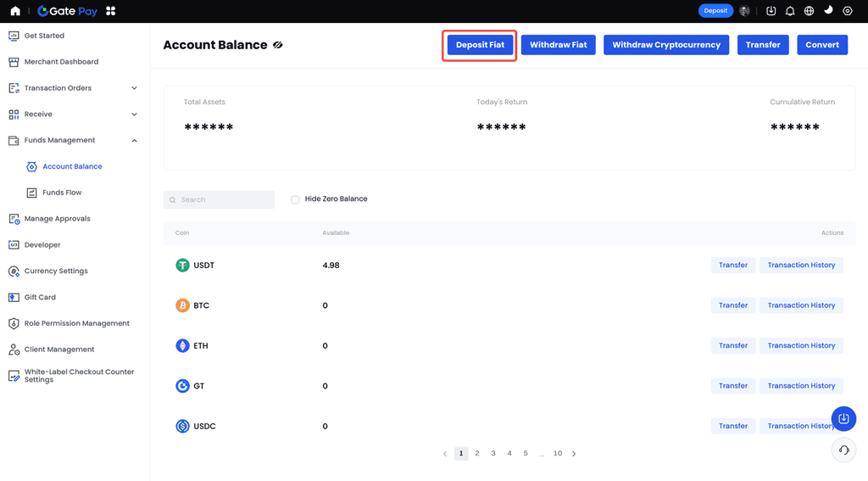Screen dimensions: 868x481
Task: Click the home icon in top bar
Action: (x=15, y=11)
